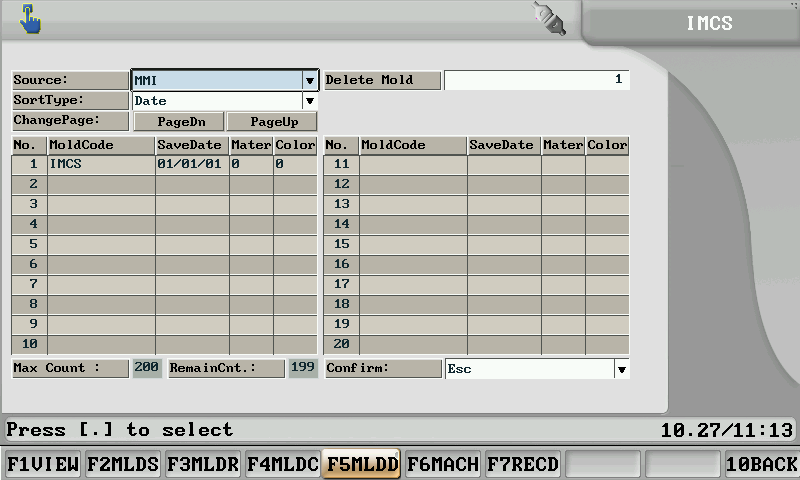Click the RemainCnt value 199
Viewport: 800px width, 480px height.
point(303,368)
